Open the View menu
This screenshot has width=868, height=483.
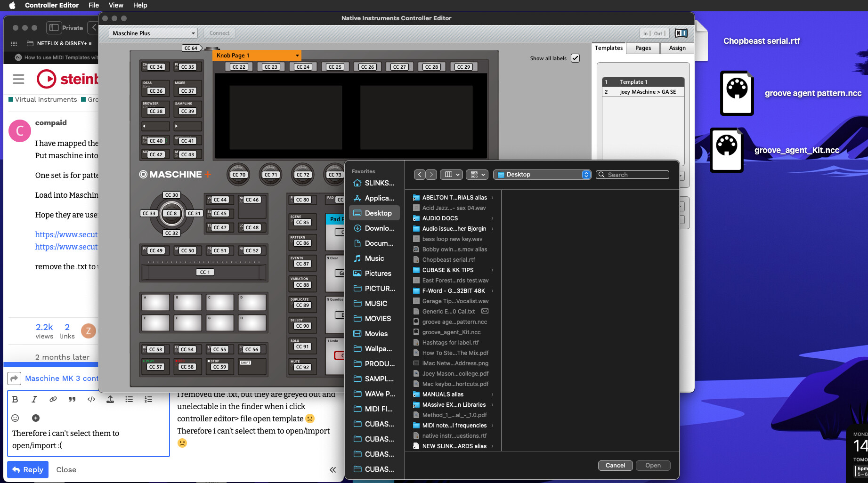116,5
